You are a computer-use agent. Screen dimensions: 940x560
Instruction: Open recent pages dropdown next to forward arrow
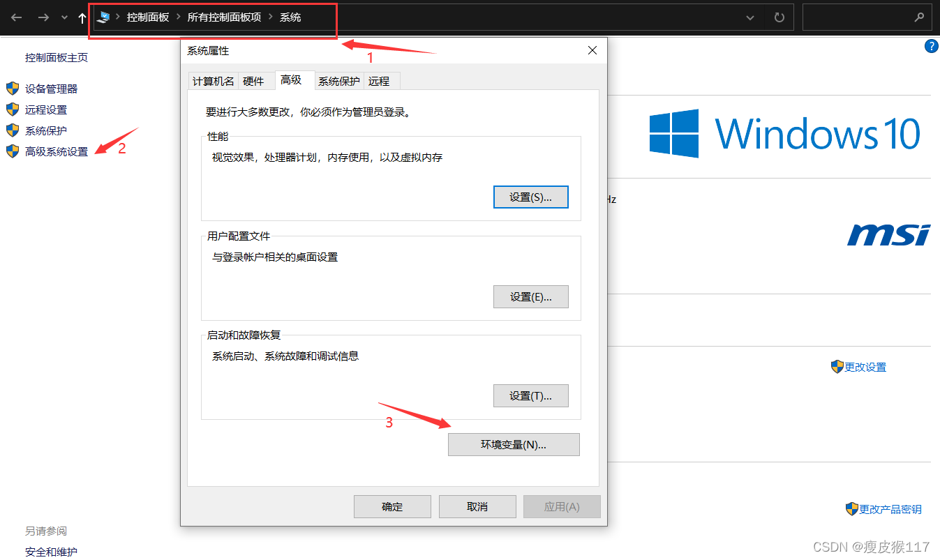point(64,17)
